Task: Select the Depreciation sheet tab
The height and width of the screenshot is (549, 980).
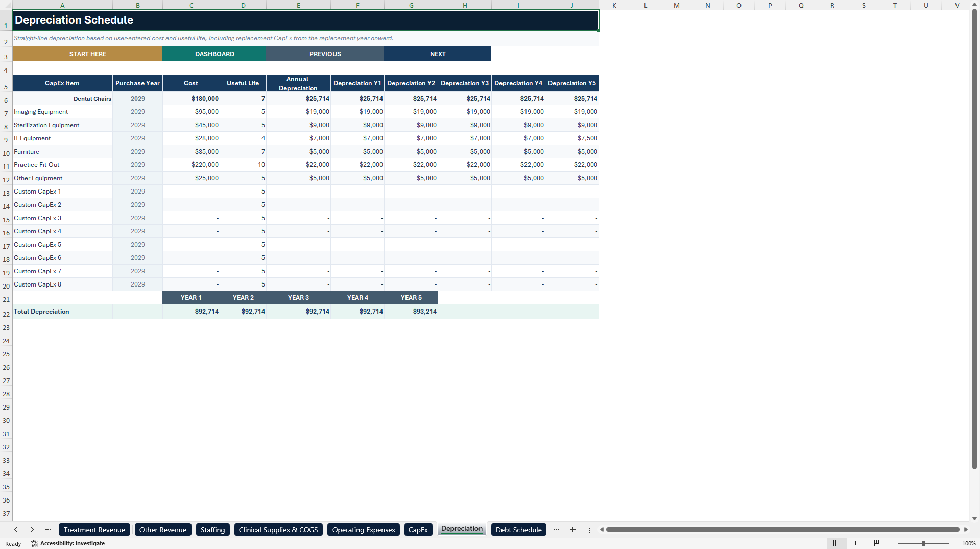Action: coord(462,529)
